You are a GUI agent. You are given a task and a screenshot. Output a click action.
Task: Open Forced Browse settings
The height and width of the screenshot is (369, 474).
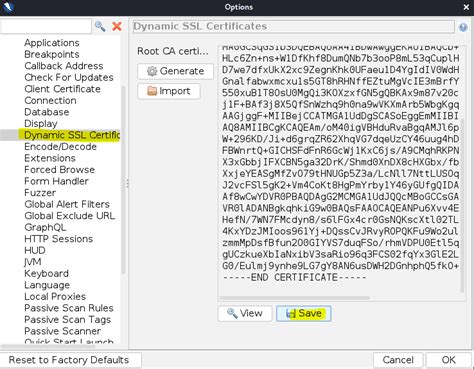(59, 170)
